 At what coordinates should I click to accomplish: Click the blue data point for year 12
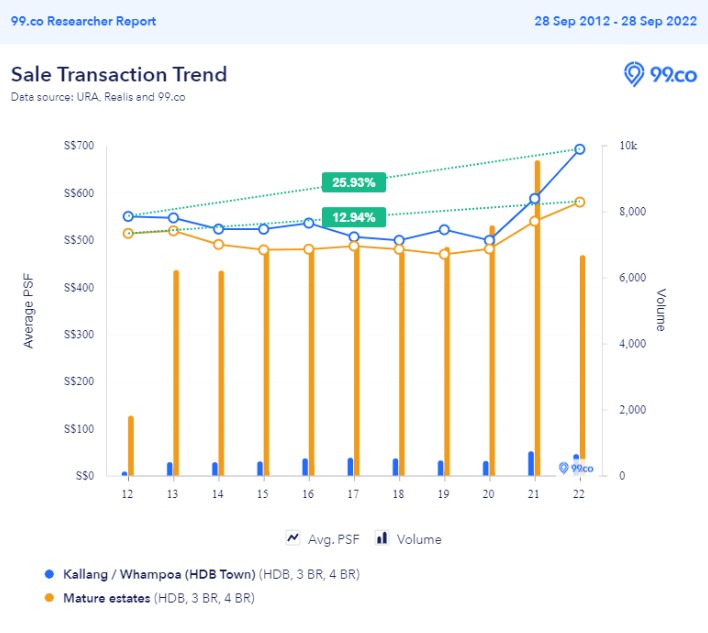128,216
